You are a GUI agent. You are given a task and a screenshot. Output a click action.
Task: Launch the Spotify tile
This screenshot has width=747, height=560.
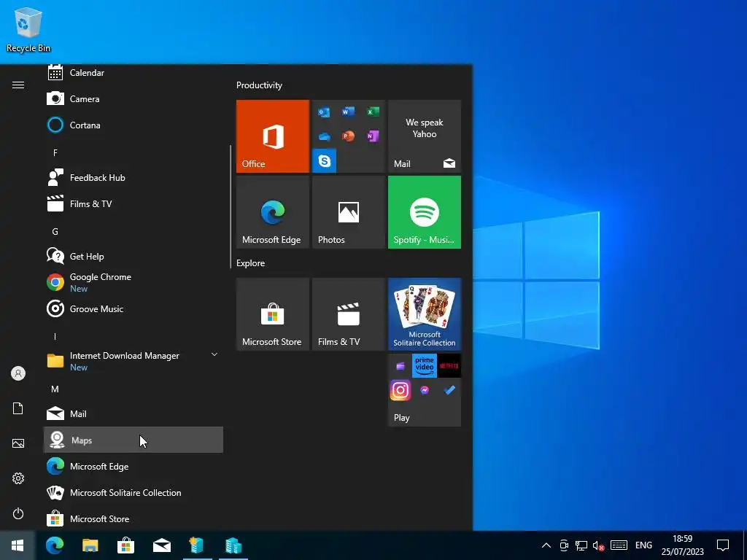425,212
